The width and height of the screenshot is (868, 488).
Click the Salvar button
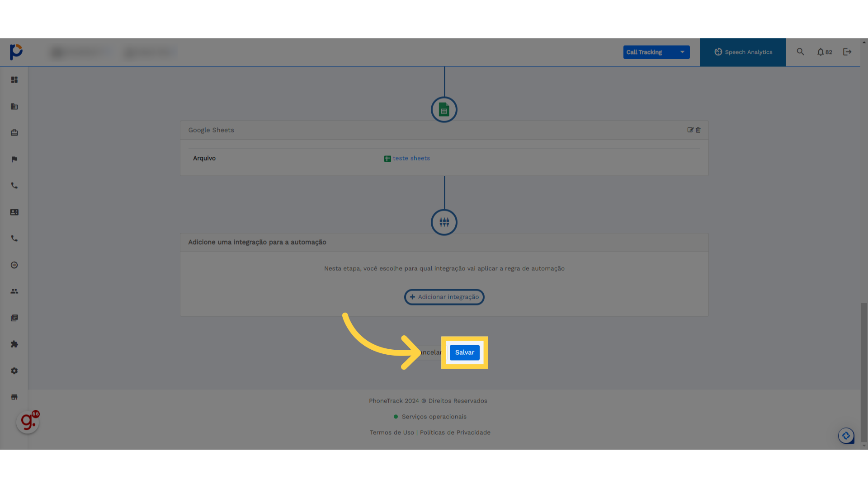coord(464,352)
